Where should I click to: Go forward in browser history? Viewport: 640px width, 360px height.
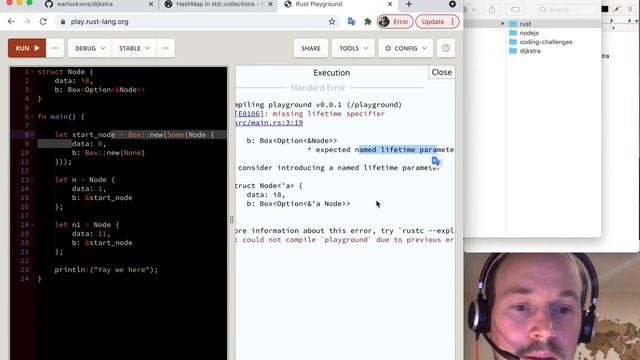(x=27, y=22)
